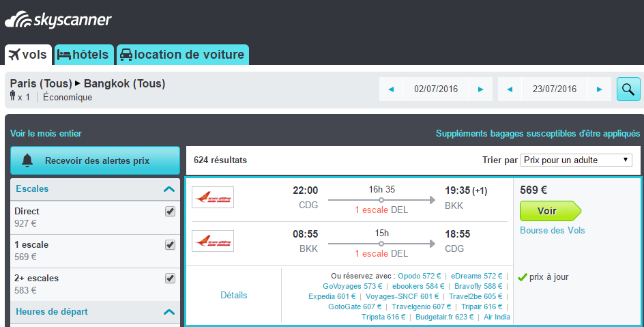Viewport: 644px width, 327px height.
Task: Click the bell icon for price alerts
Action: pyautogui.click(x=27, y=160)
